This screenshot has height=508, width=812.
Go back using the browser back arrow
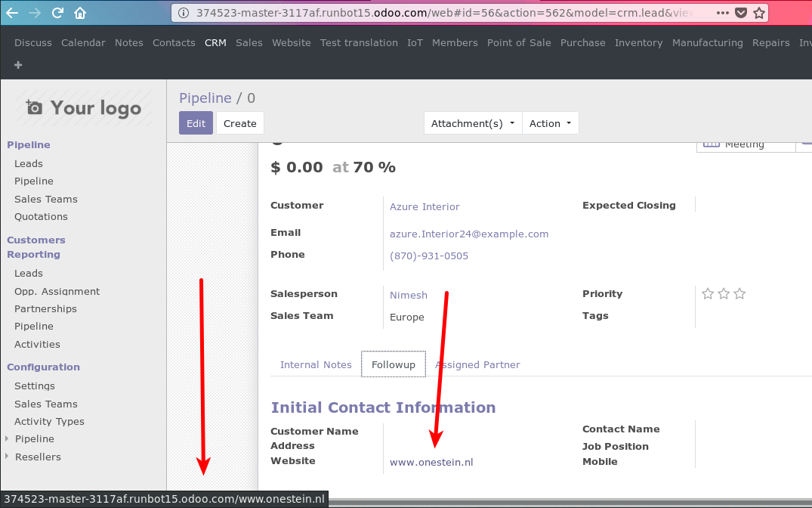coord(11,12)
